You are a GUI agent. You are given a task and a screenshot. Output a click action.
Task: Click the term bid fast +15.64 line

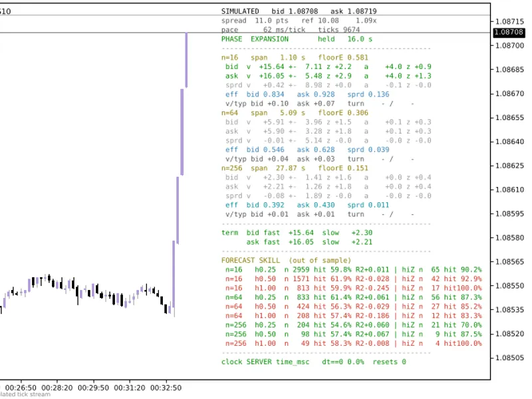[297, 232]
